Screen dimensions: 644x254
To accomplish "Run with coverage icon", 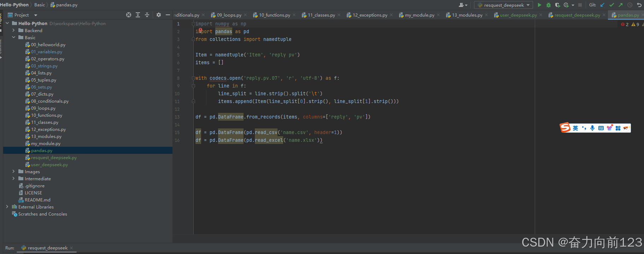I will (x=557, y=5).
